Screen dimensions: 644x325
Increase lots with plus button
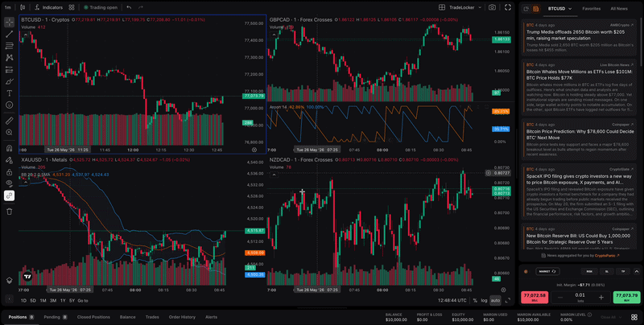601,298
